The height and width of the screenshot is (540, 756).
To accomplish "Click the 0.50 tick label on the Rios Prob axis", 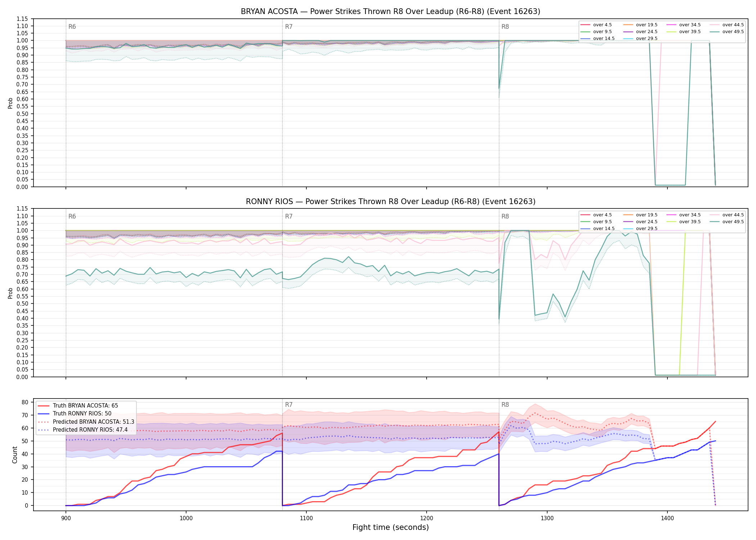I will 22,304.
